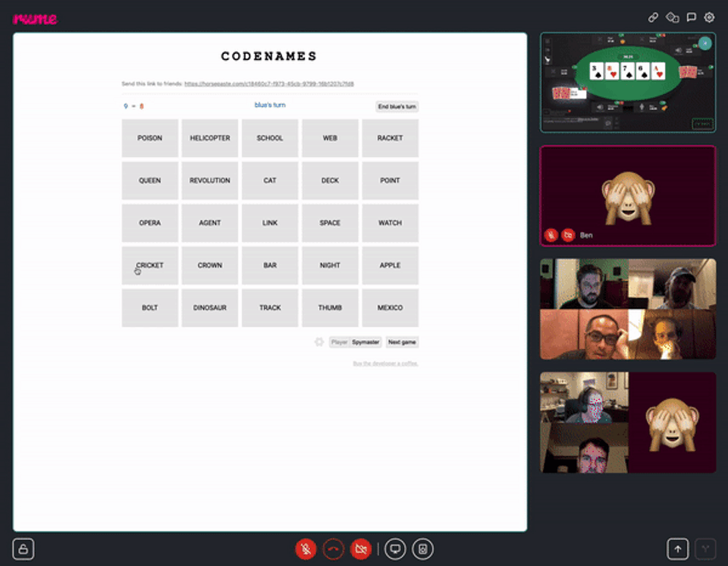Click the teal badge on poker thumbnail
The width and height of the screenshot is (728, 566).
tap(704, 43)
